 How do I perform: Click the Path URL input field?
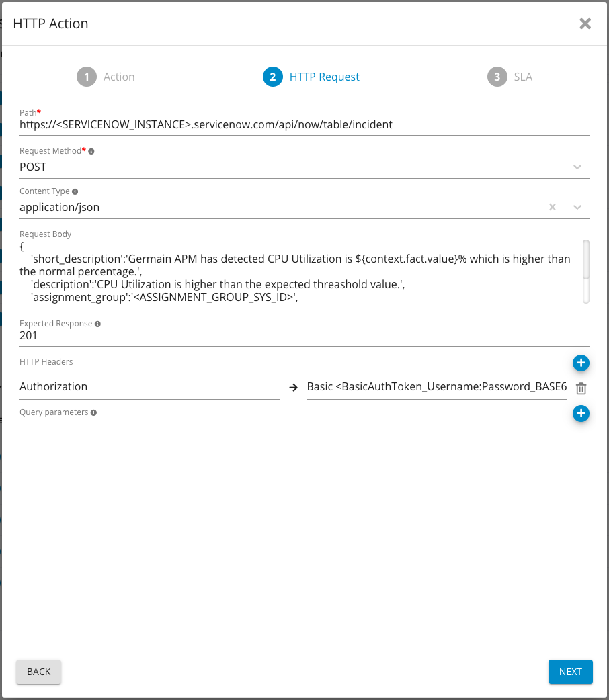[304, 124]
